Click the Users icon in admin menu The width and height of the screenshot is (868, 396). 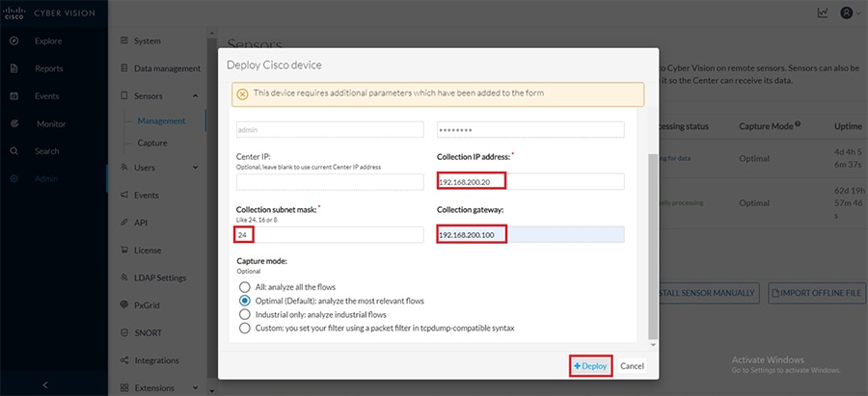(x=124, y=167)
